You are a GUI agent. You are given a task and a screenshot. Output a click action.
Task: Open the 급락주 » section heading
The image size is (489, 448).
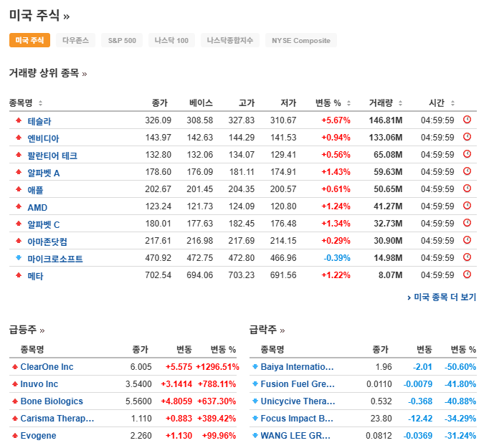pos(267,330)
